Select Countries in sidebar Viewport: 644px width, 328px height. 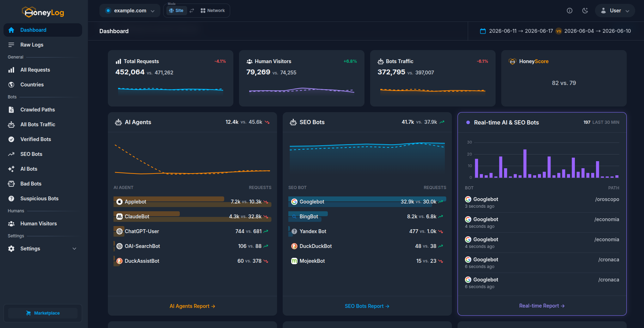click(x=43, y=85)
